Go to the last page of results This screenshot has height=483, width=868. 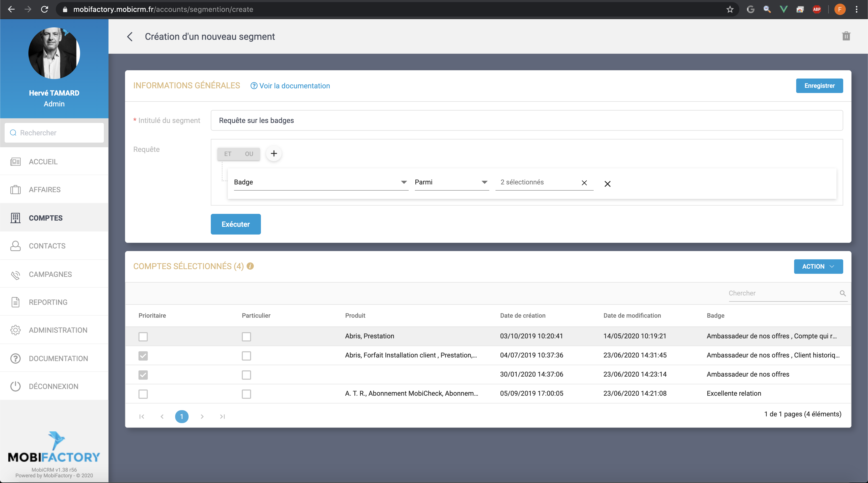point(222,417)
